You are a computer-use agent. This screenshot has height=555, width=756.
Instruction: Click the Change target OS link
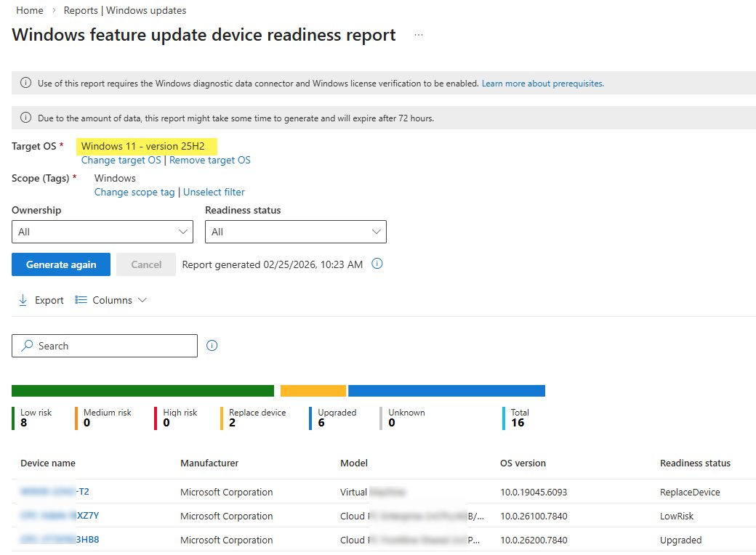121,160
